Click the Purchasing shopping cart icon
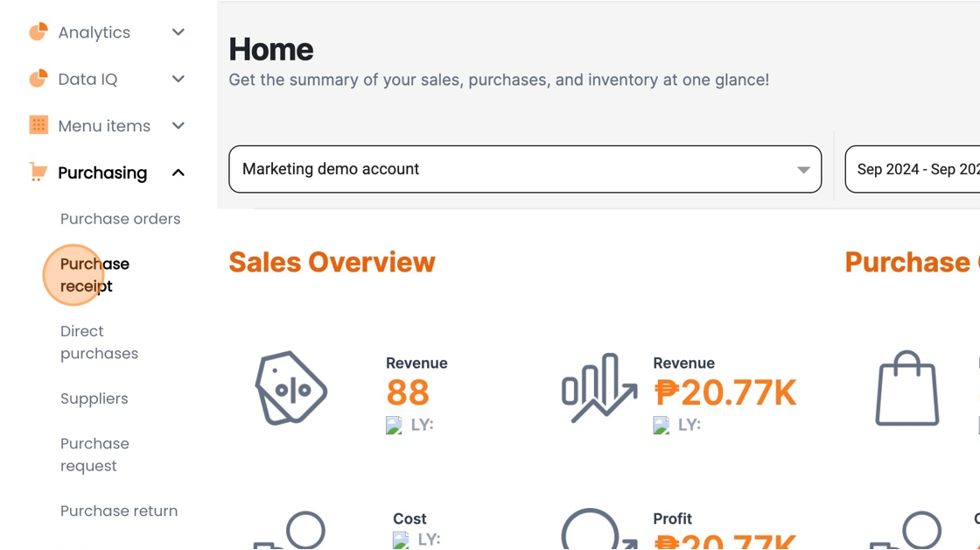Viewport: 980px width, 550px height. (x=38, y=172)
